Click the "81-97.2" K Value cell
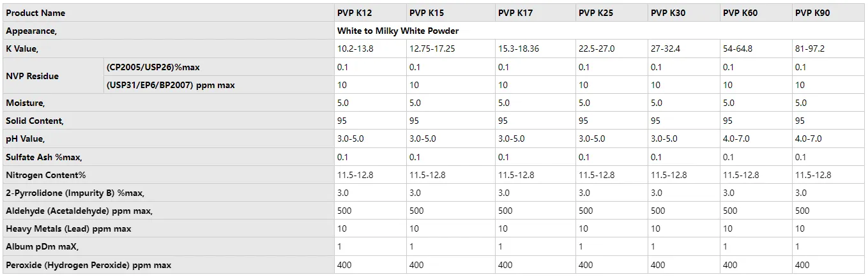 coord(812,49)
